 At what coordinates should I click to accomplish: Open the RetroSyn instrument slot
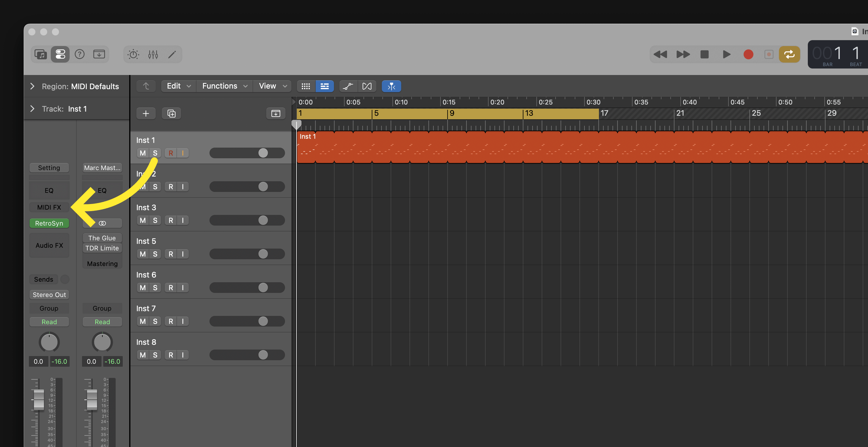pyautogui.click(x=49, y=223)
